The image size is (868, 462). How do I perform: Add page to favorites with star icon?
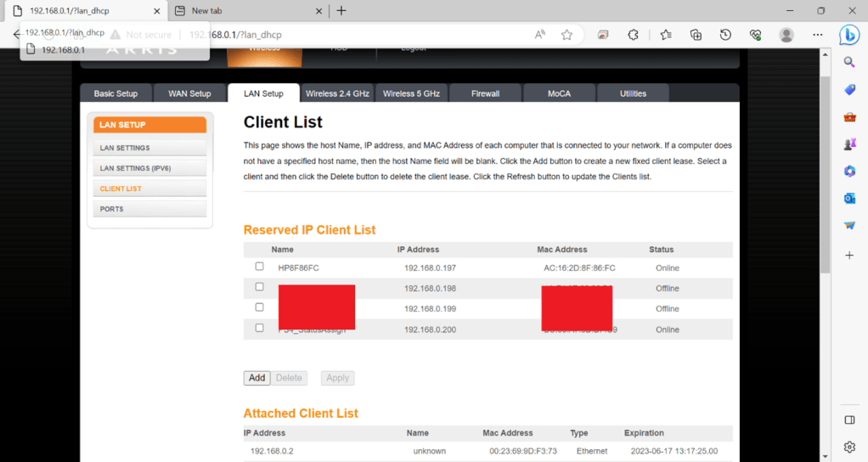566,35
